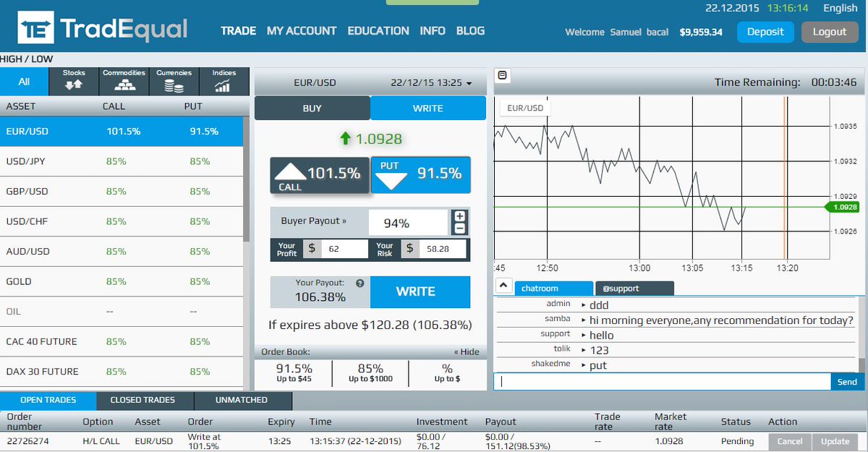Screen dimensions: 868x452
Task: Open the MY ACCOUNT menu
Action: 302,31
